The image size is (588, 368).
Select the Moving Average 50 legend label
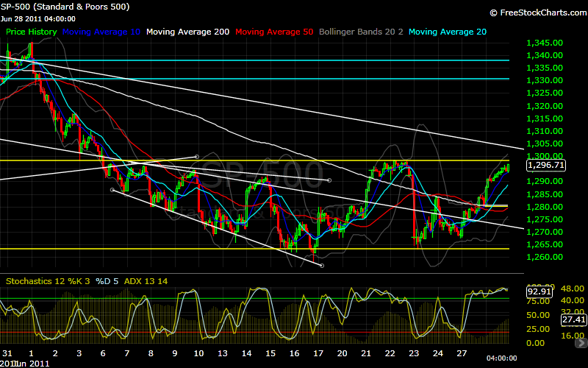click(x=274, y=32)
